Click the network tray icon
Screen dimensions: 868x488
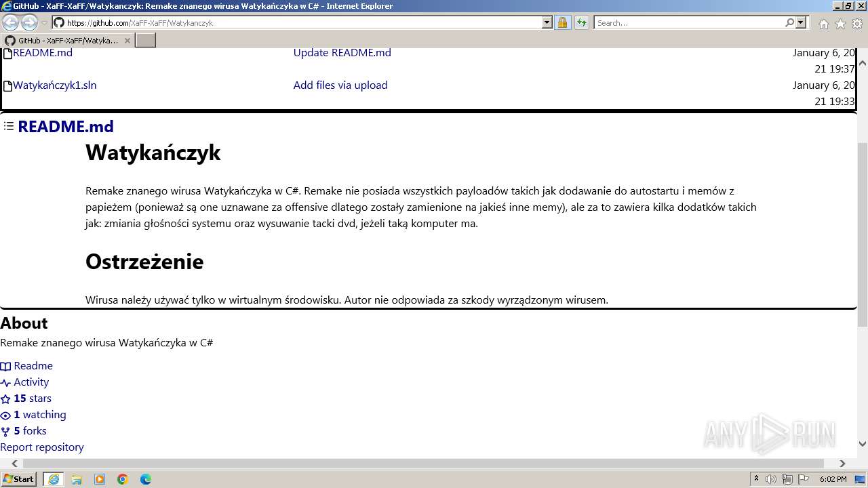pos(787,480)
